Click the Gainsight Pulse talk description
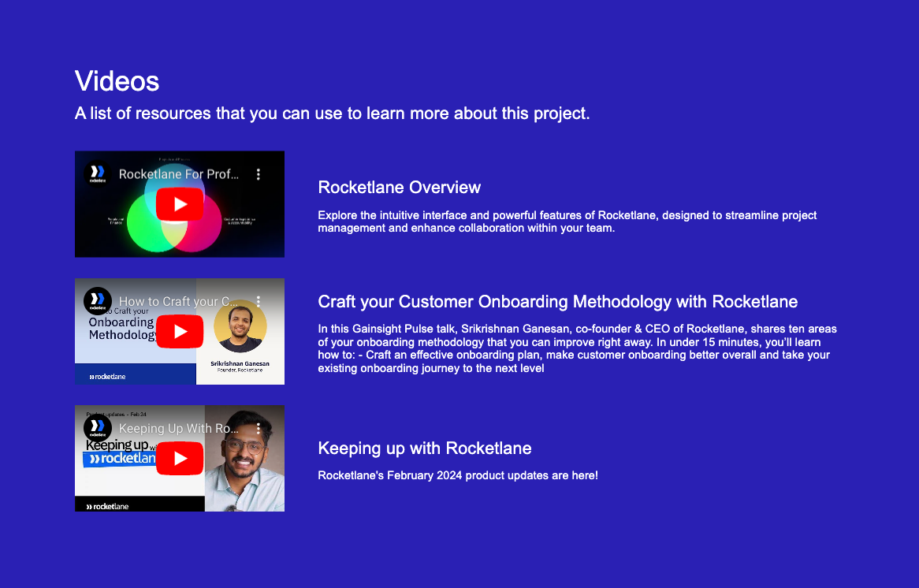This screenshot has height=588, width=919. coord(577,348)
